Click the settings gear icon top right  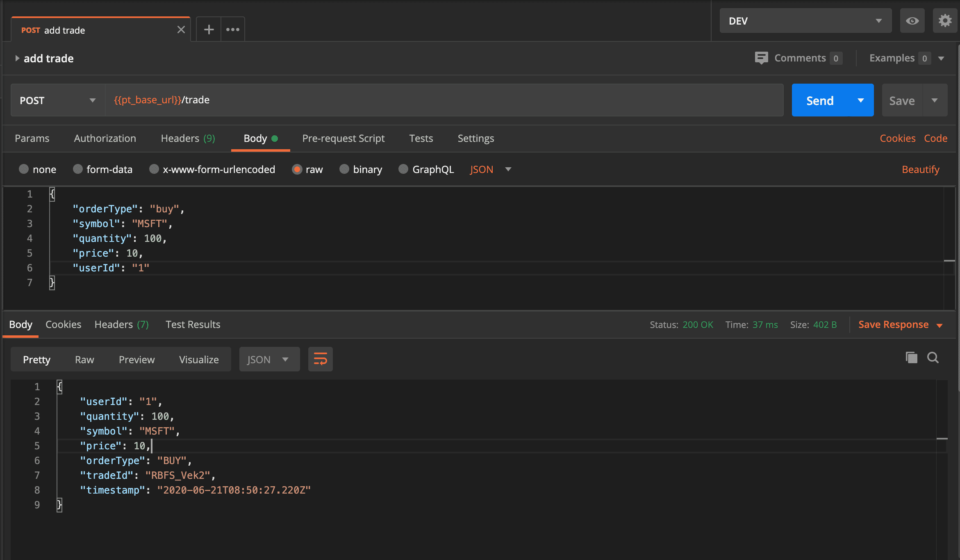(945, 20)
